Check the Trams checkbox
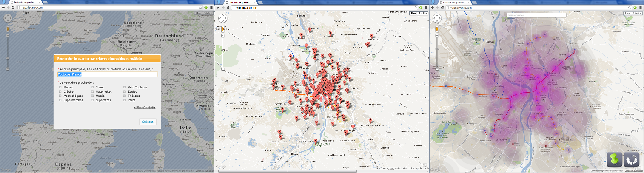 93,87
